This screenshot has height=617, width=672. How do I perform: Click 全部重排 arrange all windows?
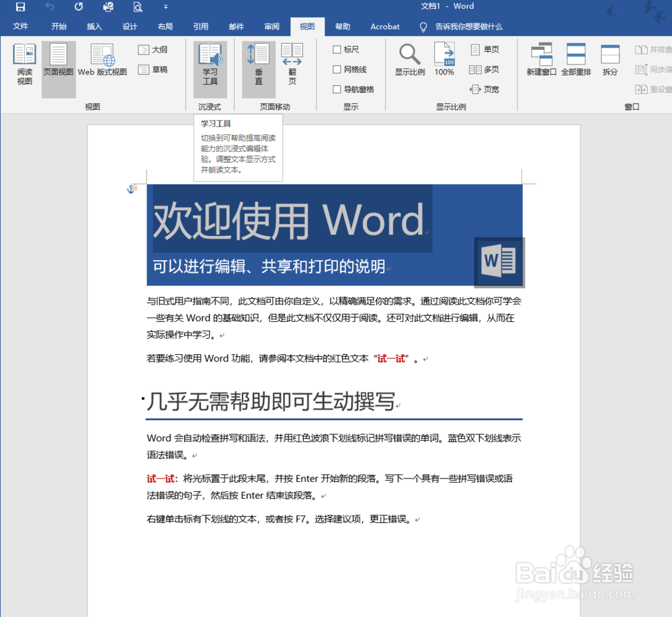coord(576,60)
